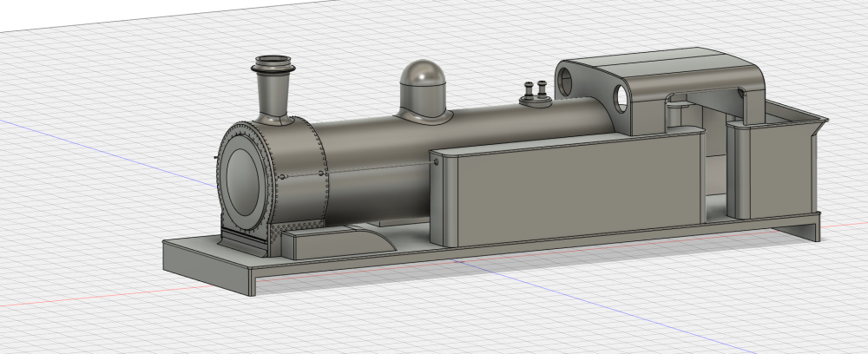This screenshot has width=868, height=354.
Task: Select the footplate's front vertical edge face
Action: [206, 269]
